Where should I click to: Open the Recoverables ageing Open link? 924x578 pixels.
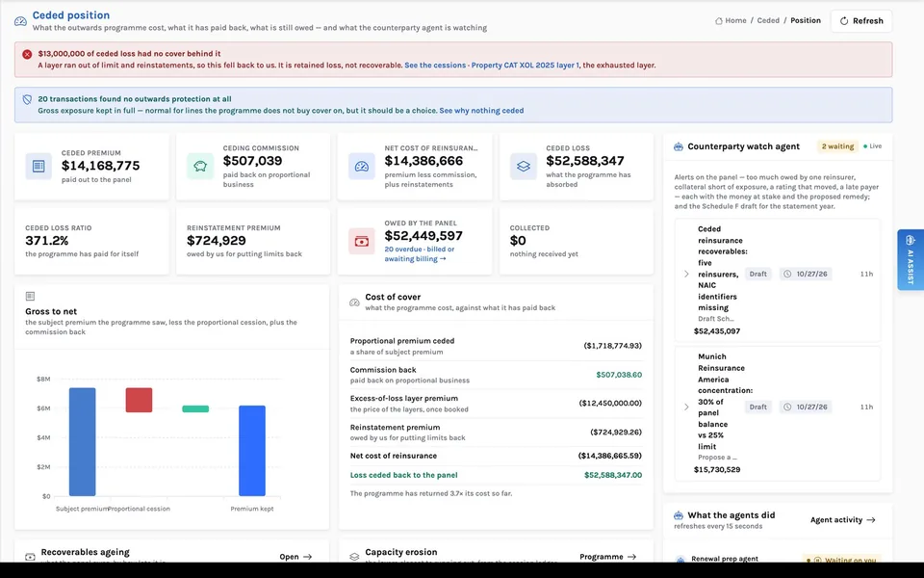[295, 557]
